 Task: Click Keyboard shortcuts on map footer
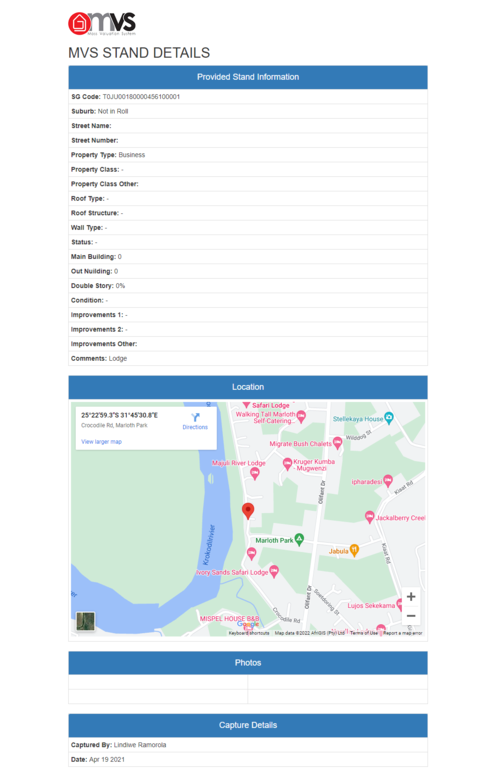(249, 633)
